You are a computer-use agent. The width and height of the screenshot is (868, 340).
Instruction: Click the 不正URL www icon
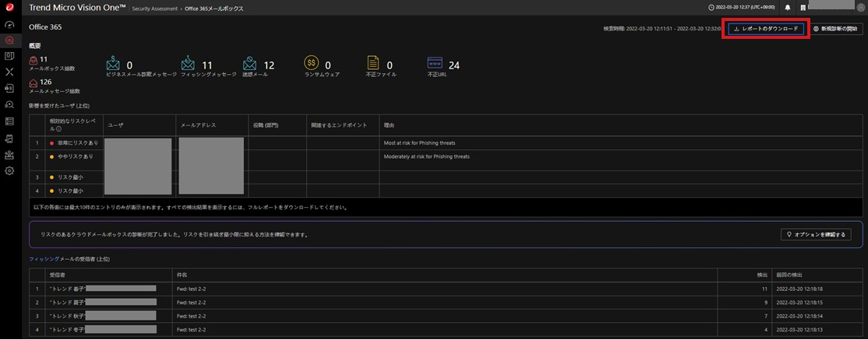436,64
